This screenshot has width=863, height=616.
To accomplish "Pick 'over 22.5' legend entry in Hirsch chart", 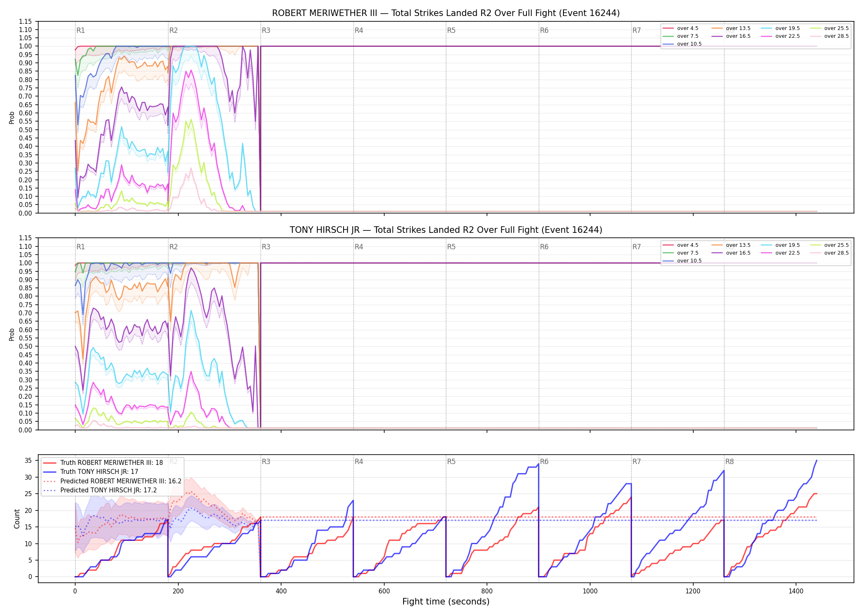I will click(x=780, y=253).
